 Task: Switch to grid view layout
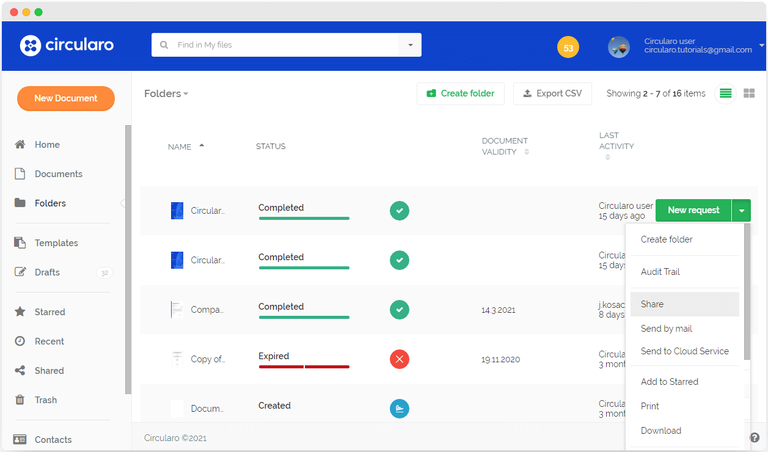[x=749, y=94]
